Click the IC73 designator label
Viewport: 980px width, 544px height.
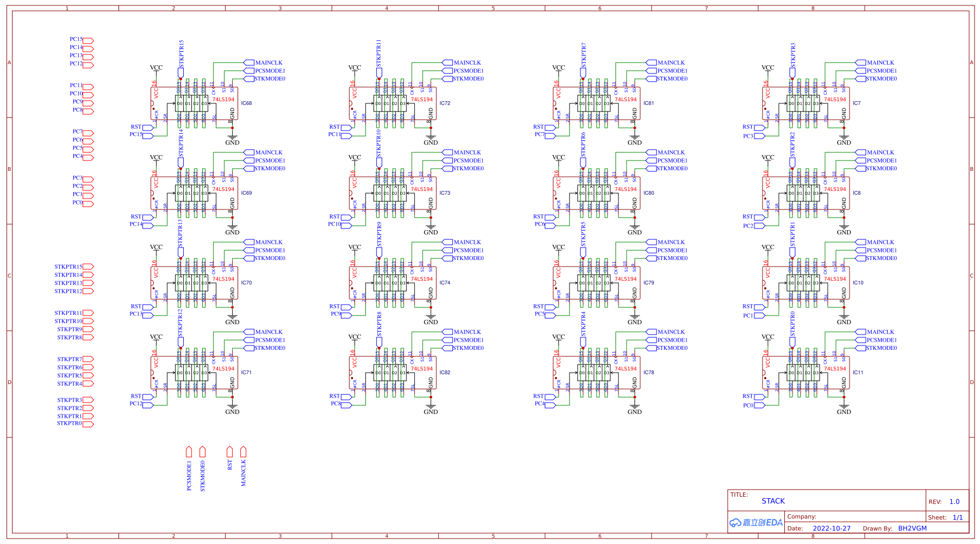pos(445,193)
